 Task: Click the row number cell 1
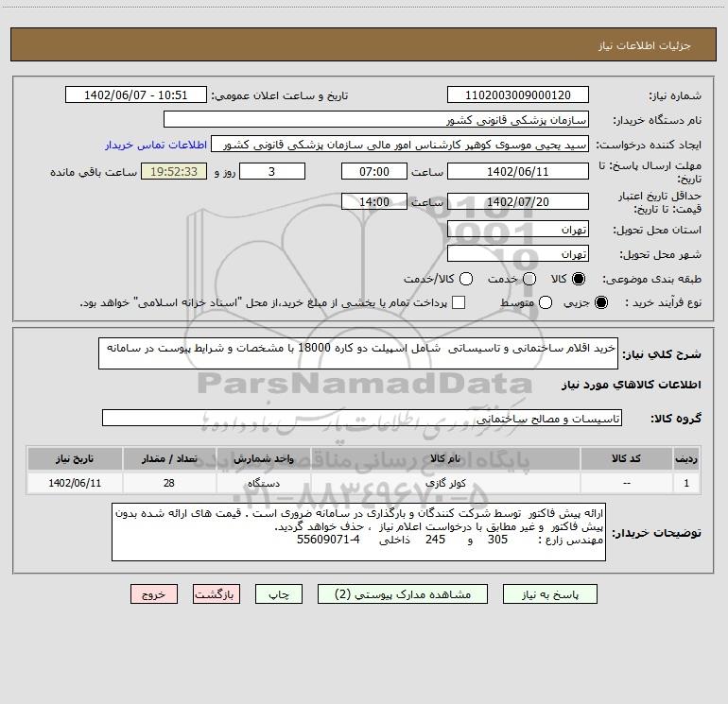686,483
